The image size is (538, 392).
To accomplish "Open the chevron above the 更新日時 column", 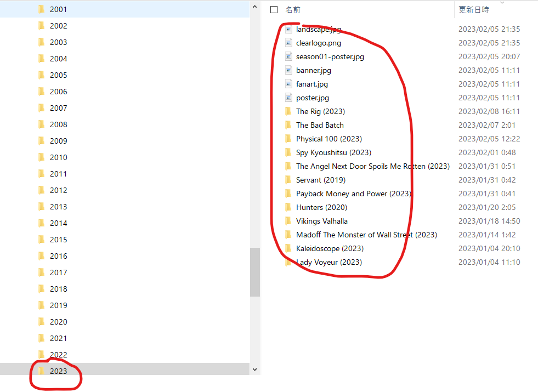I will pyautogui.click(x=502, y=3).
